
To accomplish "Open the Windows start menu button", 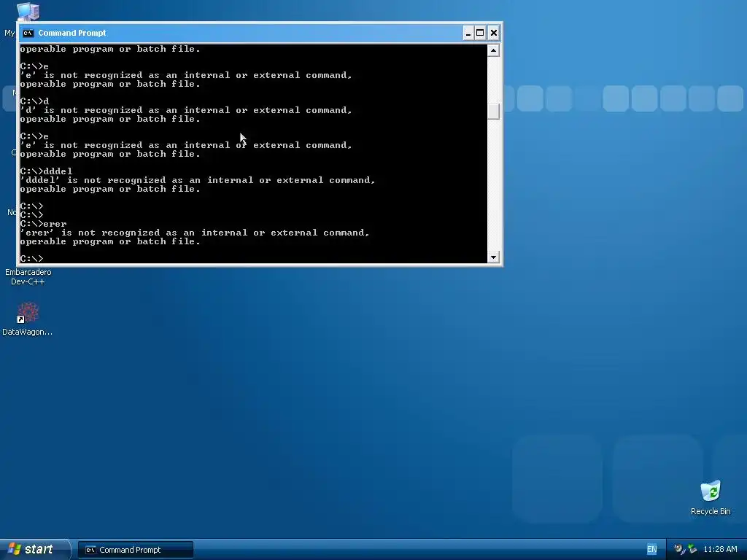I will 34,550.
